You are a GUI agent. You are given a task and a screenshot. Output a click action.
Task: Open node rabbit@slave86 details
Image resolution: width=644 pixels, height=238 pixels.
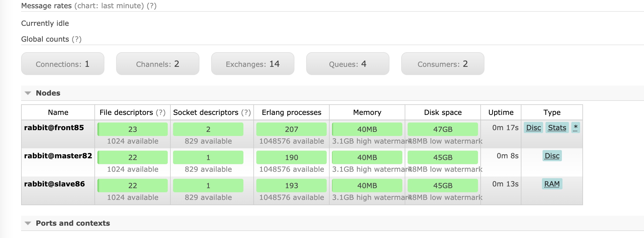tap(54, 184)
